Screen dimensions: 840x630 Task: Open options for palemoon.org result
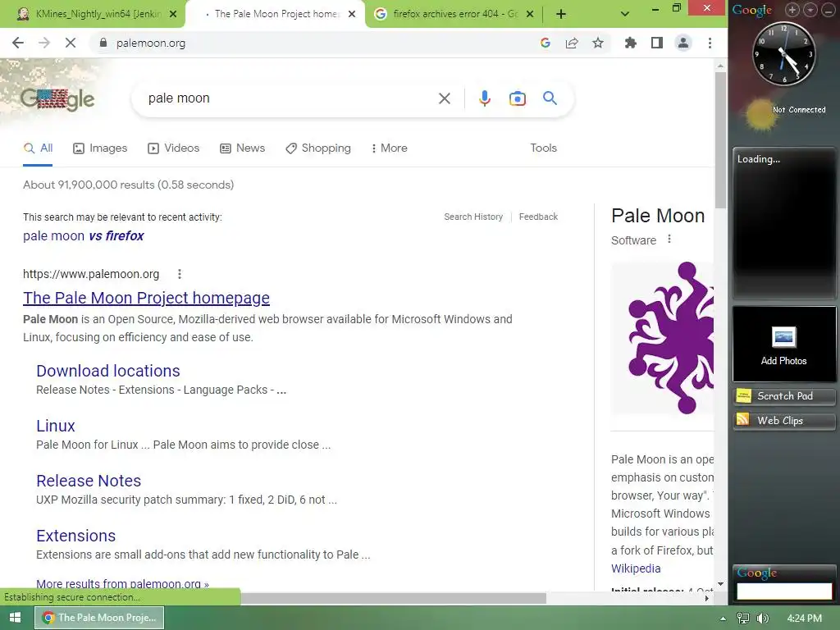(180, 274)
